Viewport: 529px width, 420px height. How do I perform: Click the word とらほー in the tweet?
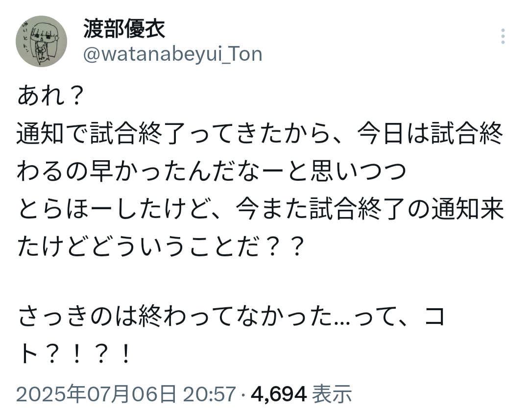click(64, 209)
